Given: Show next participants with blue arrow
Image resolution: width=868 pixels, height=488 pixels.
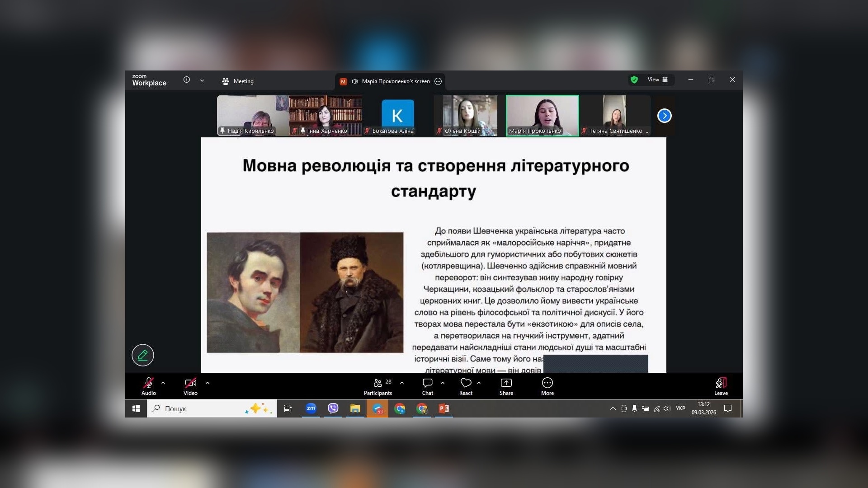Looking at the screenshot, I should 664,116.
